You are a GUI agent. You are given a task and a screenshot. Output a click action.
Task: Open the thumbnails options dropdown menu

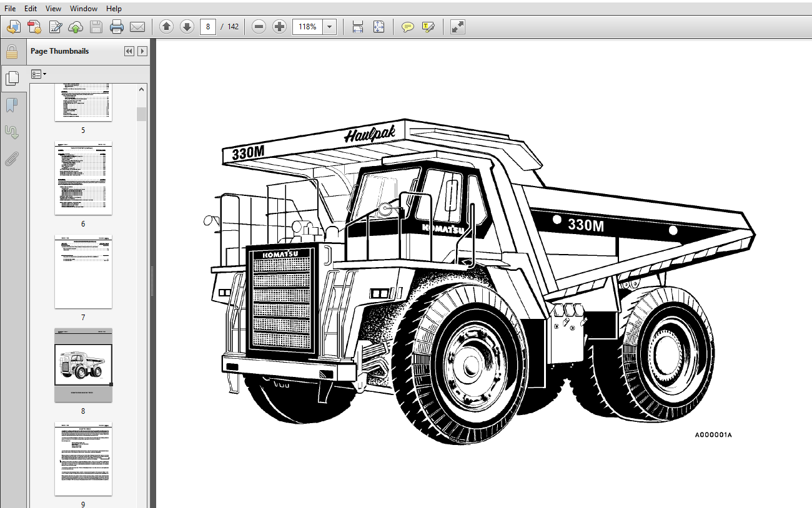pyautogui.click(x=39, y=74)
